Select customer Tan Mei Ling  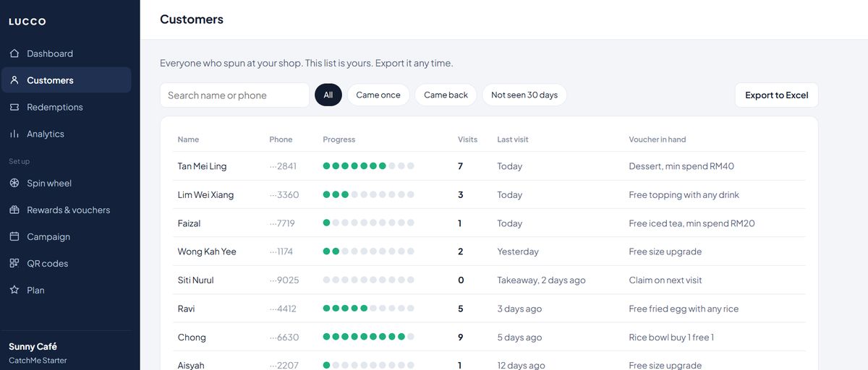click(x=202, y=166)
